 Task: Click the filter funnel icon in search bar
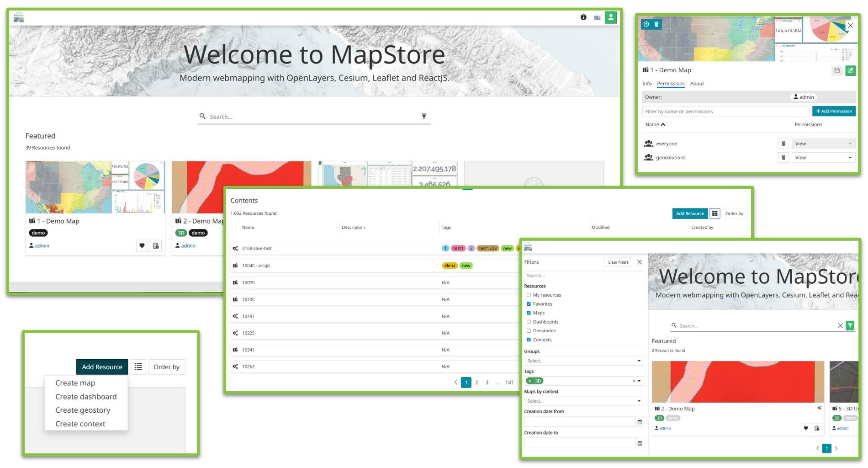point(424,117)
